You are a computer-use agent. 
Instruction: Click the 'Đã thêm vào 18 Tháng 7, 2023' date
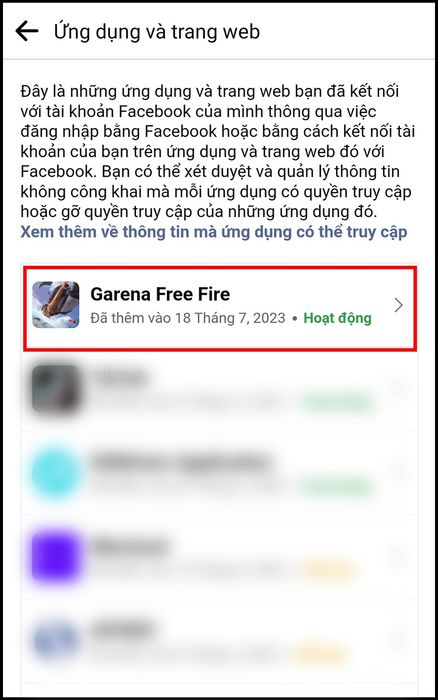tap(188, 318)
